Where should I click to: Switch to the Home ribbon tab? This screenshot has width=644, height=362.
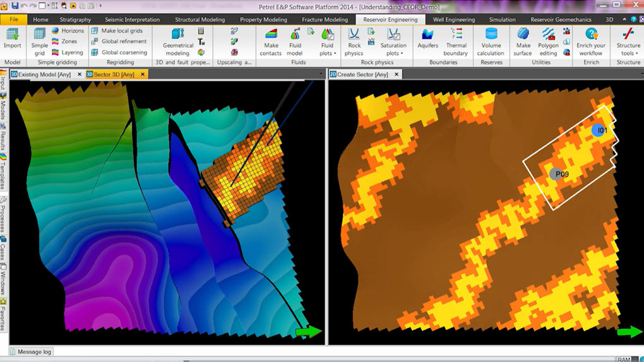pyautogui.click(x=40, y=20)
